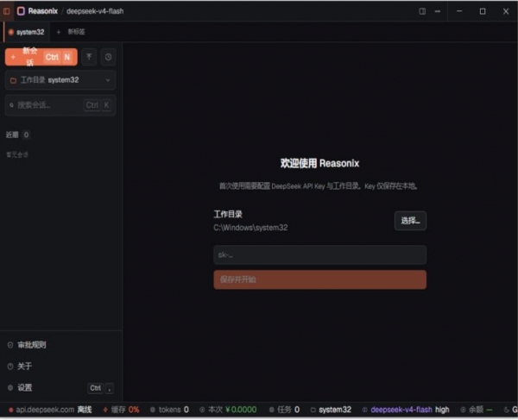Toggle the left sidebar icon in title bar
518x420 pixels.
(6, 11)
